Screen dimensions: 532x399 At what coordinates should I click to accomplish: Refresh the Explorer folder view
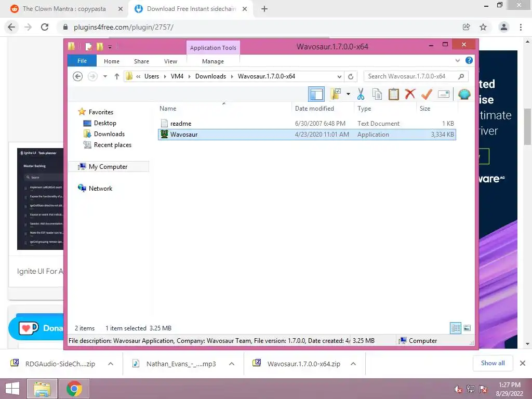351,77
